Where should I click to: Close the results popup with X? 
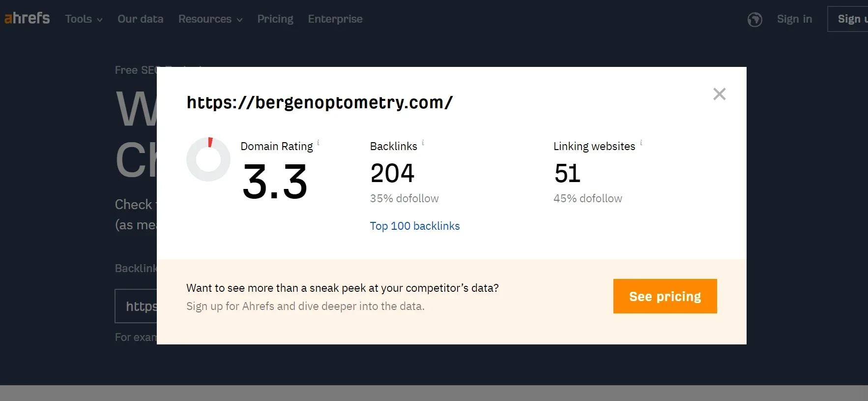click(719, 94)
